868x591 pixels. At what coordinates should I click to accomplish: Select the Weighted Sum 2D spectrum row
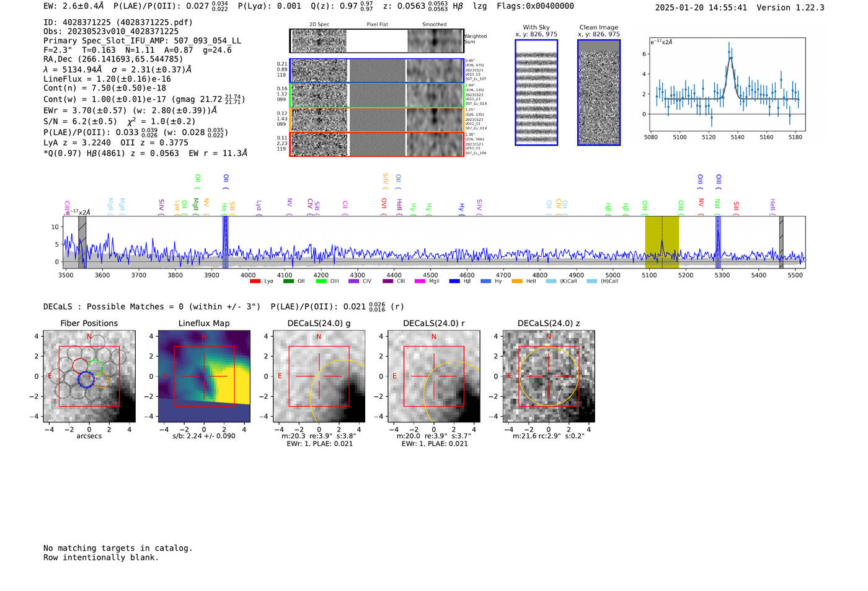[377, 41]
